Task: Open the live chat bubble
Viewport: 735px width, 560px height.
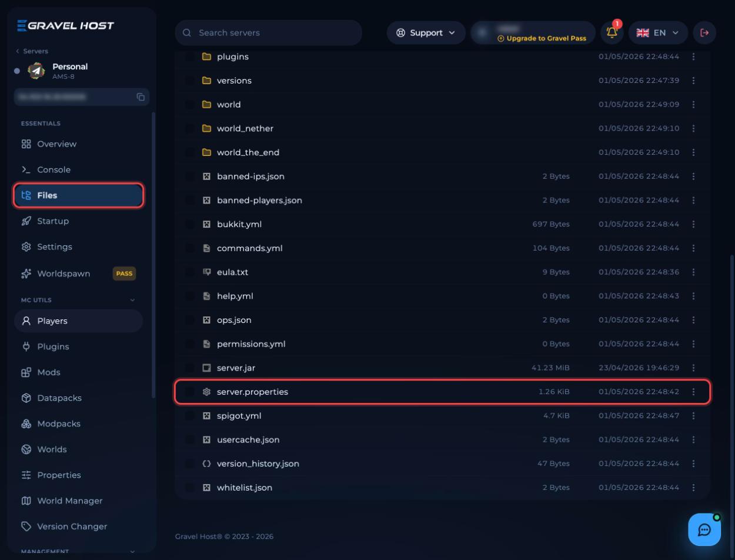Action: click(704, 529)
